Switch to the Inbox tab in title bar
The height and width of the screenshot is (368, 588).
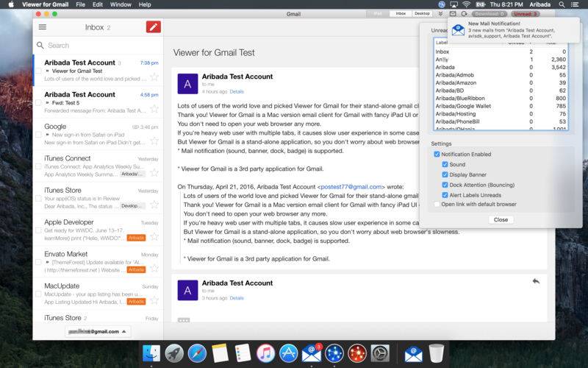click(x=401, y=13)
